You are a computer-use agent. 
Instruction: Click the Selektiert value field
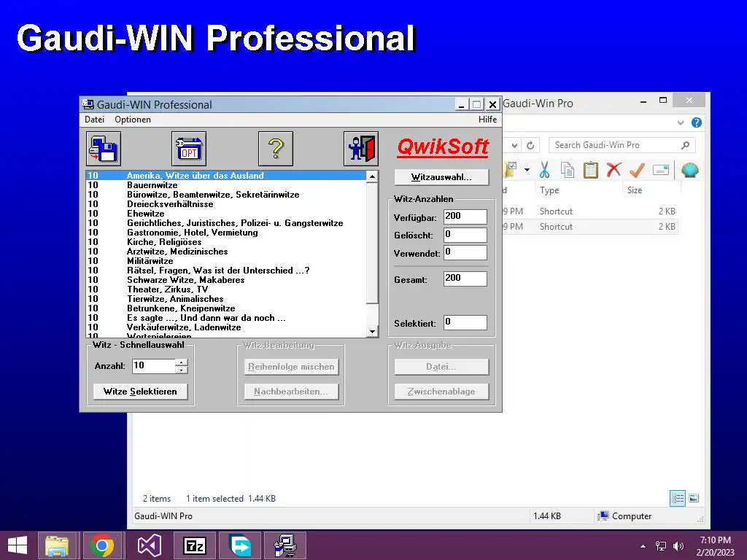[465, 322]
